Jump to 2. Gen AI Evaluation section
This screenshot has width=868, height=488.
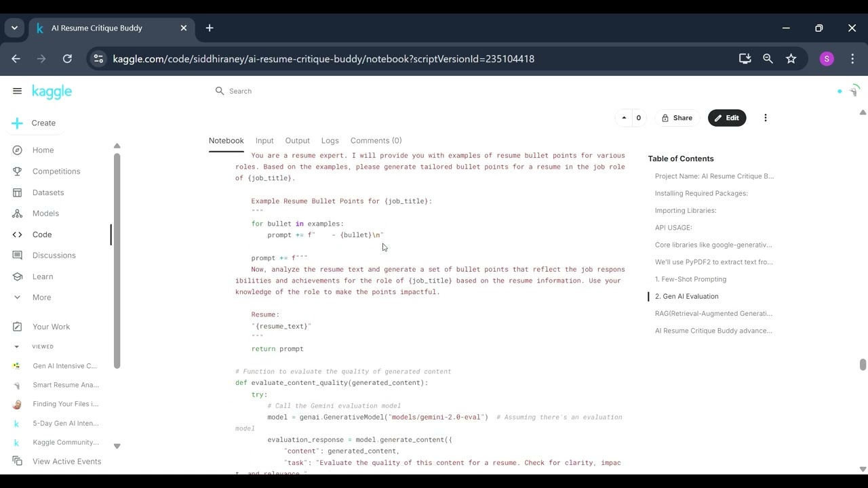(686, 296)
